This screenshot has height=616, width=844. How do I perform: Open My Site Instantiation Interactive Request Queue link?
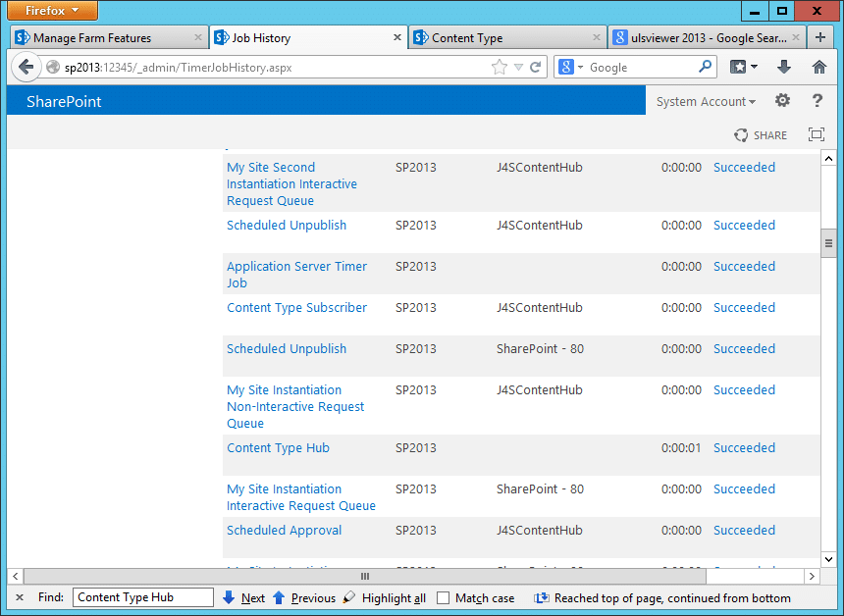(301, 497)
